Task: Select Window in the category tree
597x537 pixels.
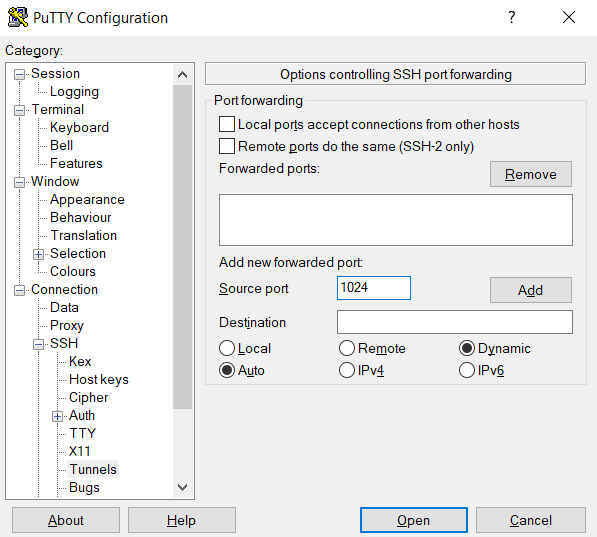Action: coord(55,181)
